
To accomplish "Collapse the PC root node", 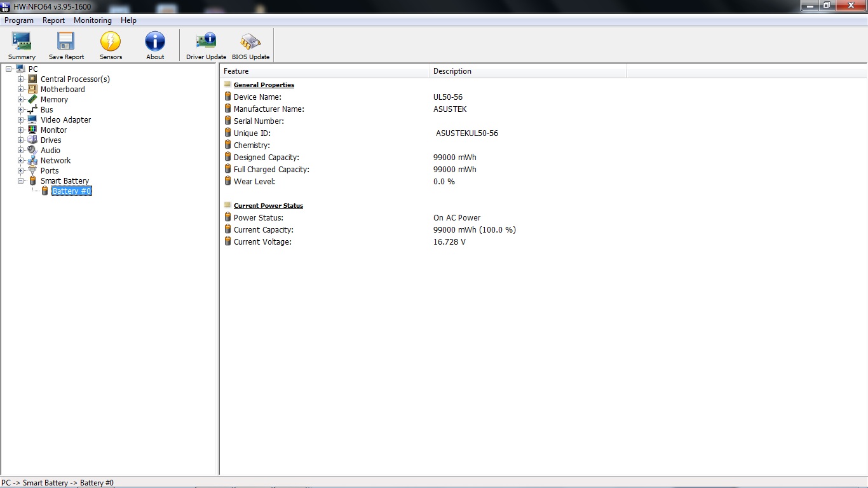I will click(x=8, y=69).
